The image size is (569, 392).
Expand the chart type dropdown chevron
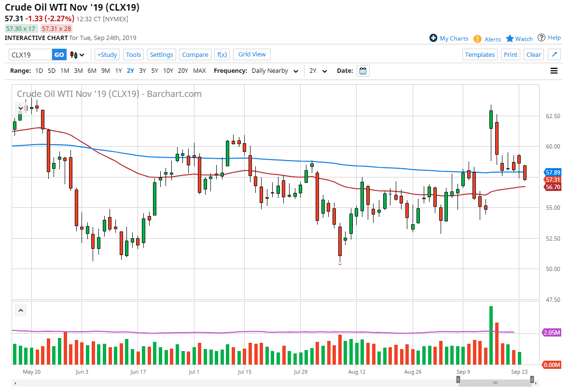coord(82,55)
